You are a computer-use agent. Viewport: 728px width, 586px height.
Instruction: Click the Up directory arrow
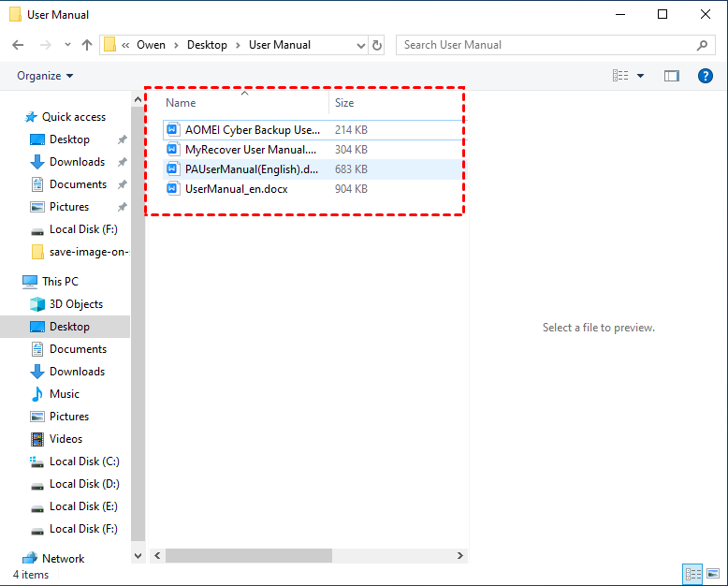pyautogui.click(x=87, y=45)
